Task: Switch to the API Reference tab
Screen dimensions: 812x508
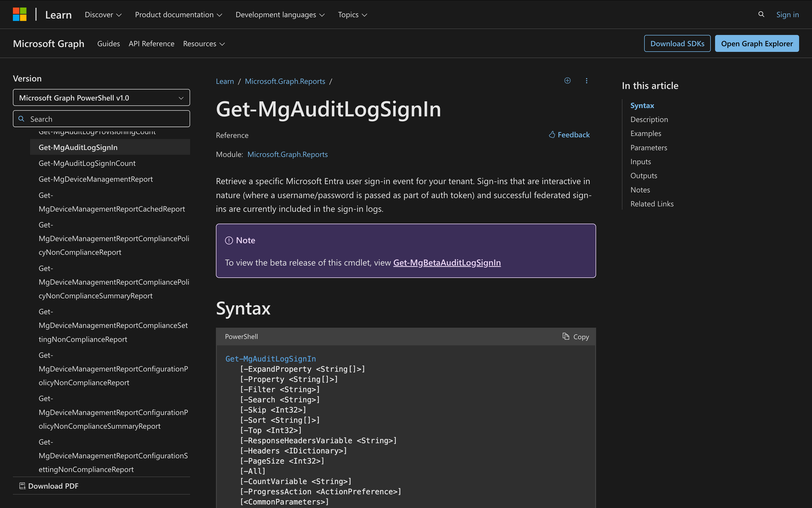Action: tap(151, 43)
